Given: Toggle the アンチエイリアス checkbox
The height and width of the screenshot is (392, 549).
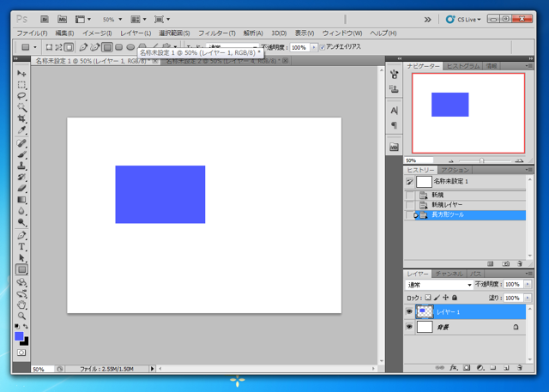Looking at the screenshot, I should click(x=323, y=47).
